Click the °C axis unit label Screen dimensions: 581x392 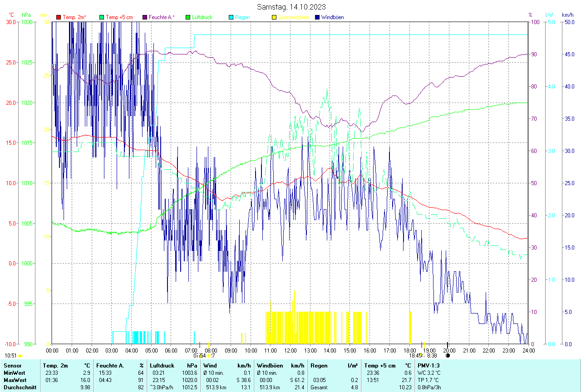[11, 15]
